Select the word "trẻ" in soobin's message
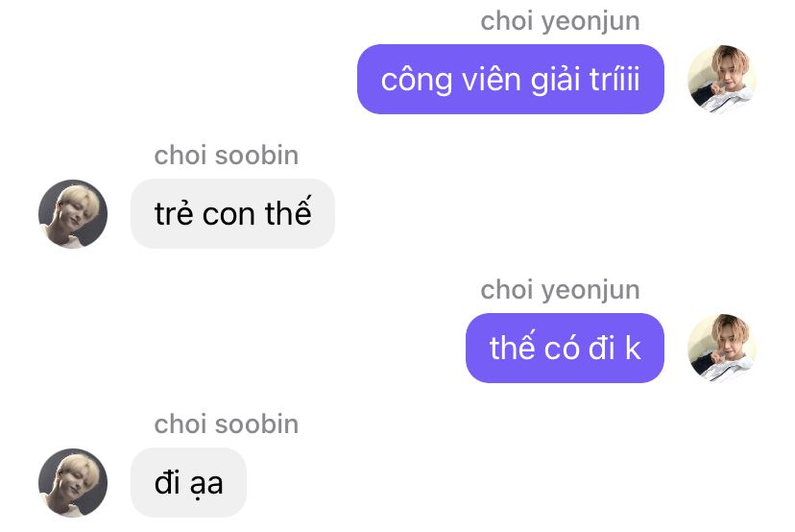The height and width of the screenshot is (532, 795). coord(174,213)
